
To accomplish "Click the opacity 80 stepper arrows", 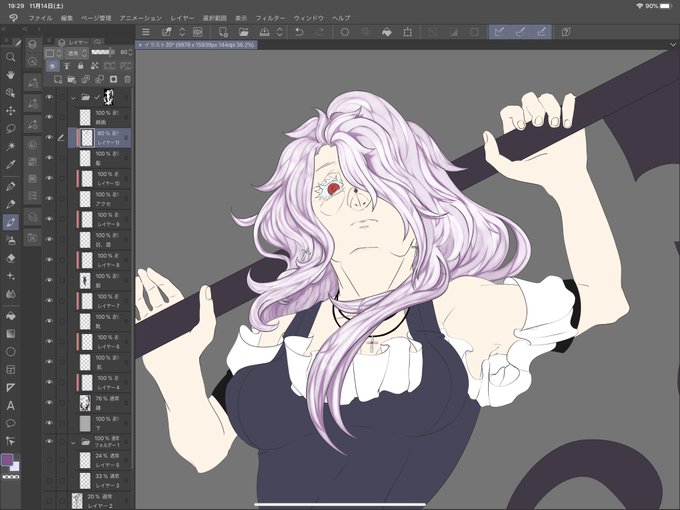I will click(131, 52).
